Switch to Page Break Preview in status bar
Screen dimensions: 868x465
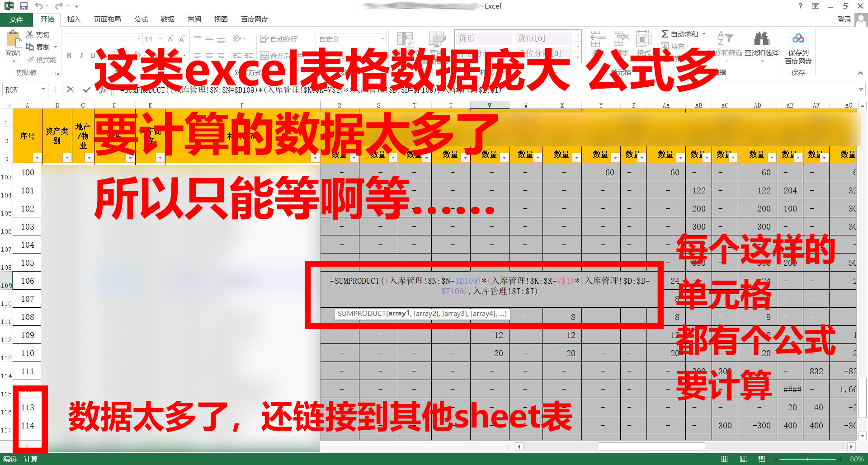coord(762,459)
